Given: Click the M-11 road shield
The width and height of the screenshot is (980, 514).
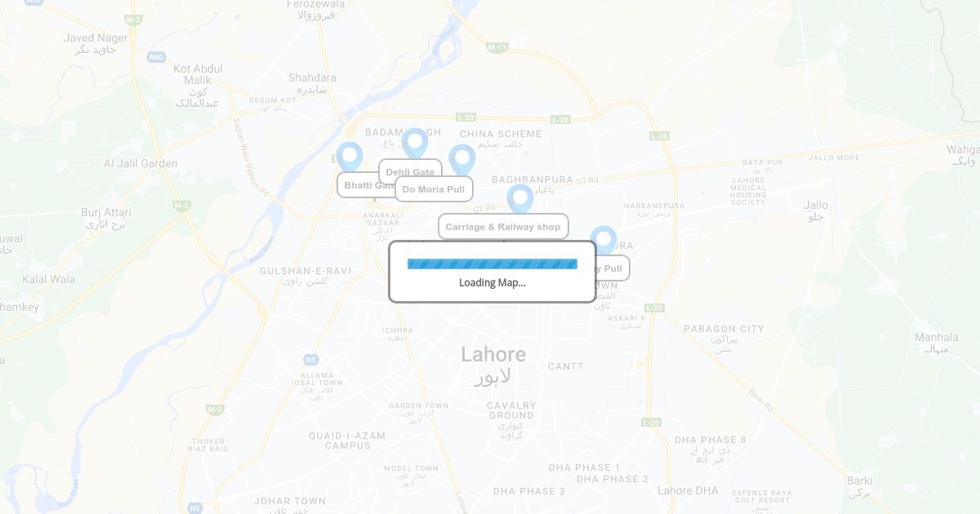Looking at the screenshot, I should coord(497,47).
